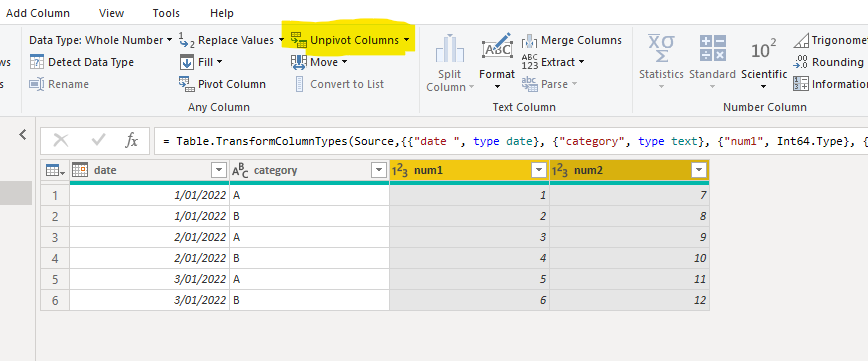This screenshot has width=868, height=361.
Task: Click the fx function icon
Action: [x=131, y=141]
